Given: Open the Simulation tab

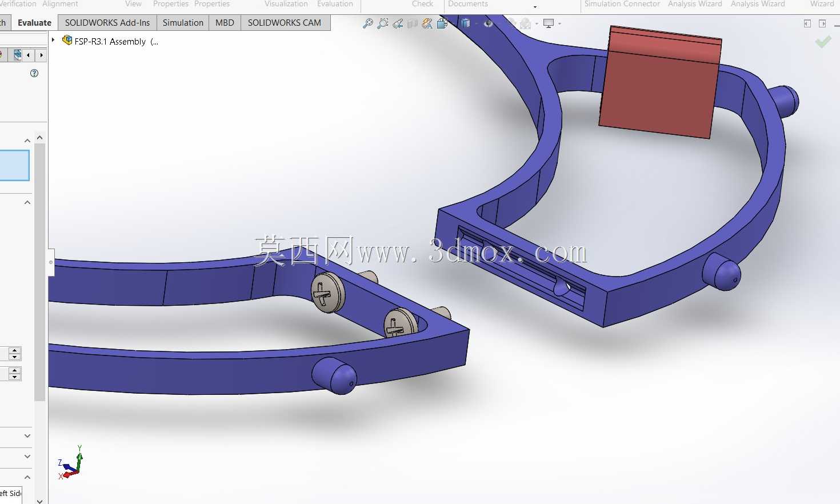Looking at the screenshot, I should point(183,23).
